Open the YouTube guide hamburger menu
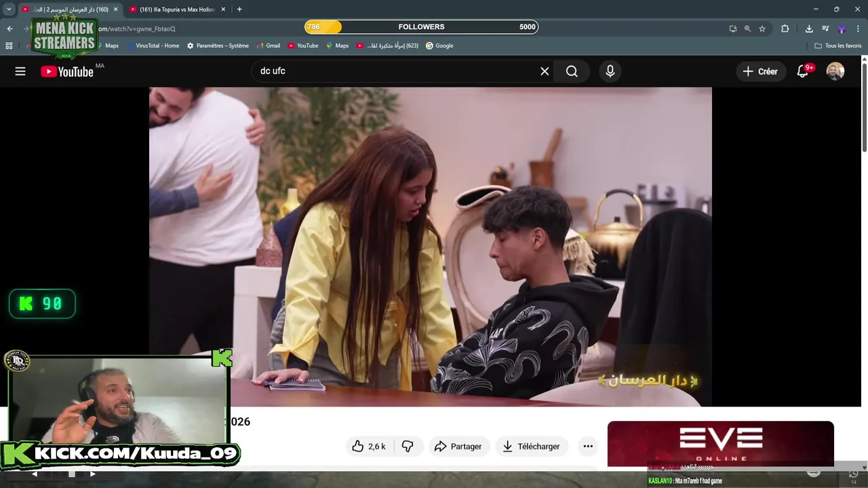Viewport: 868px width, 488px height. point(20,71)
